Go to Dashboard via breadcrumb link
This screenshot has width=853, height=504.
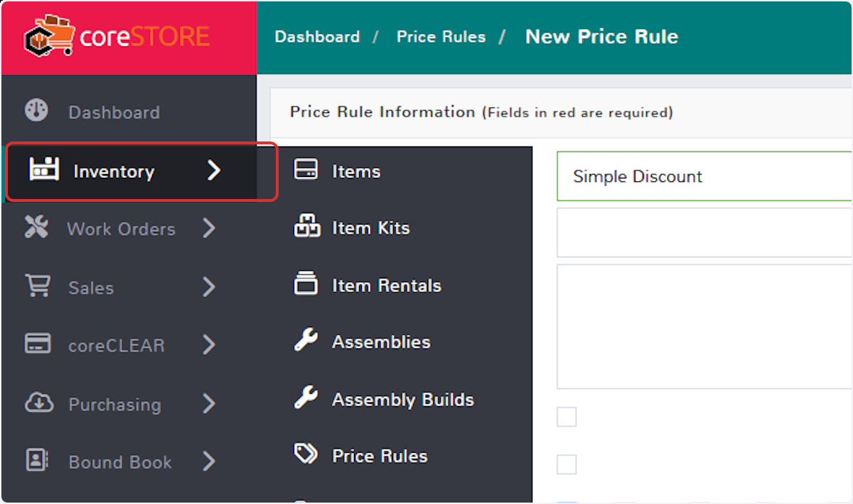(317, 37)
